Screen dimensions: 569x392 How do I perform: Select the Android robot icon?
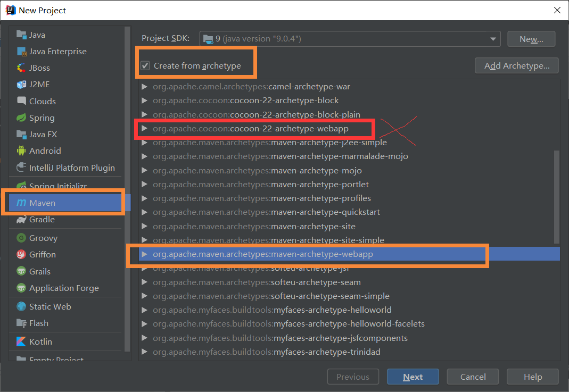21,151
